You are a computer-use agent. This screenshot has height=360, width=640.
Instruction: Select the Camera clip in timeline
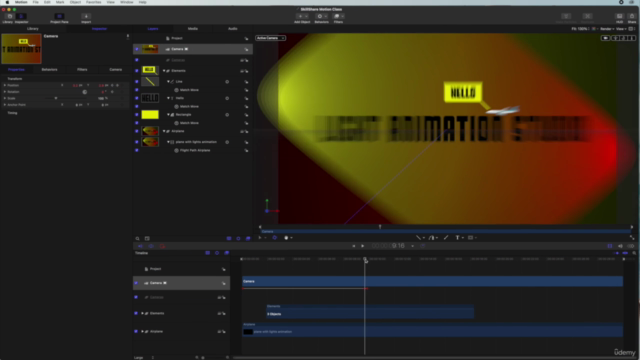[x=432, y=281]
